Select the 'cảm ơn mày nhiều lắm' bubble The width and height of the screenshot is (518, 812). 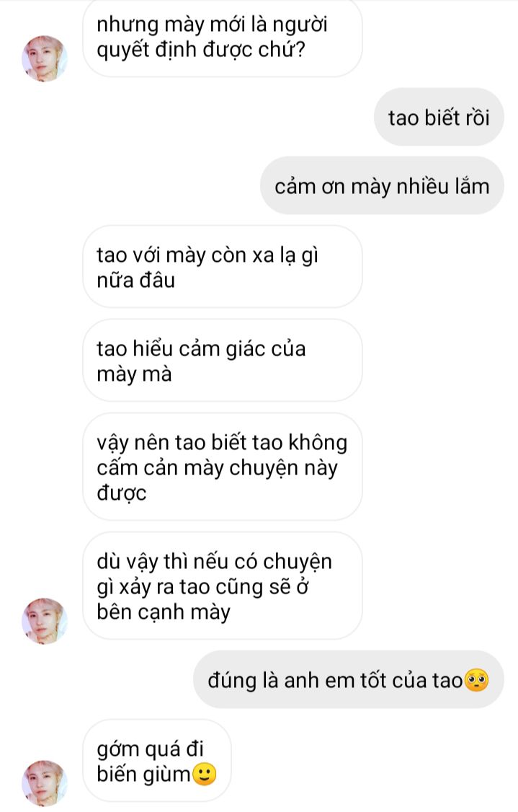click(382, 186)
